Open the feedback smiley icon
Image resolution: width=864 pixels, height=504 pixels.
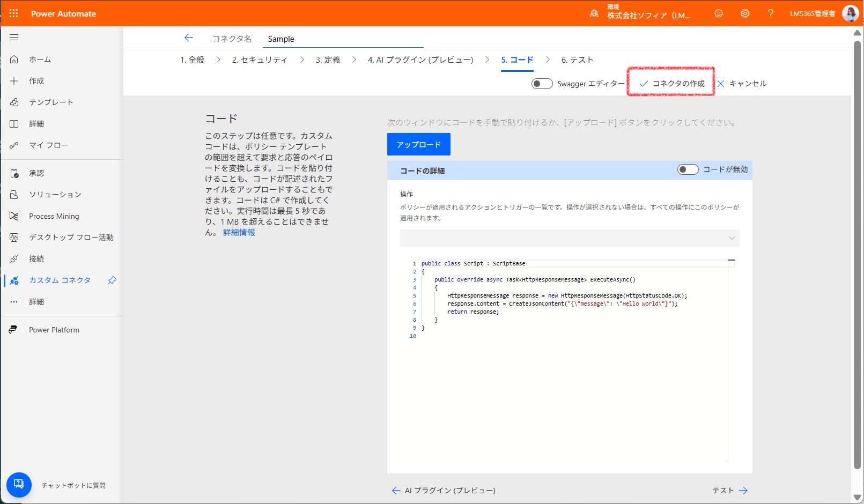point(719,13)
